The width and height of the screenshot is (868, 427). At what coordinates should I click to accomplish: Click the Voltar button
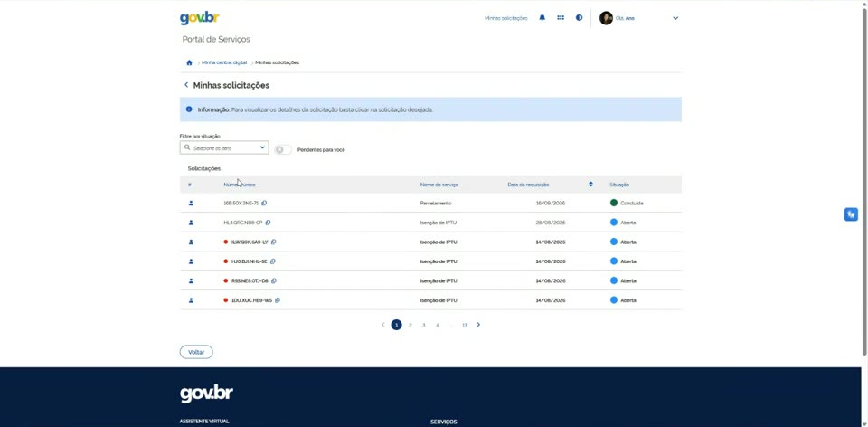pos(196,352)
